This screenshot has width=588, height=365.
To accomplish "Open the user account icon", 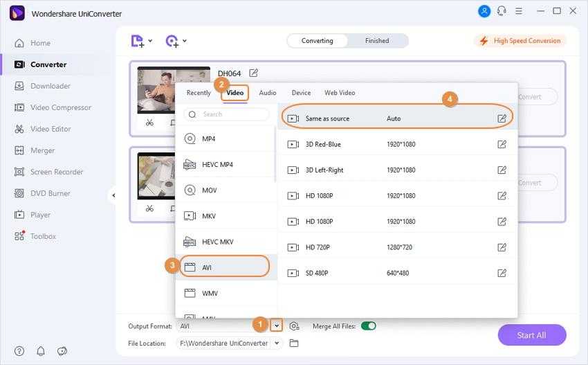I will pyautogui.click(x=484, y=11).
